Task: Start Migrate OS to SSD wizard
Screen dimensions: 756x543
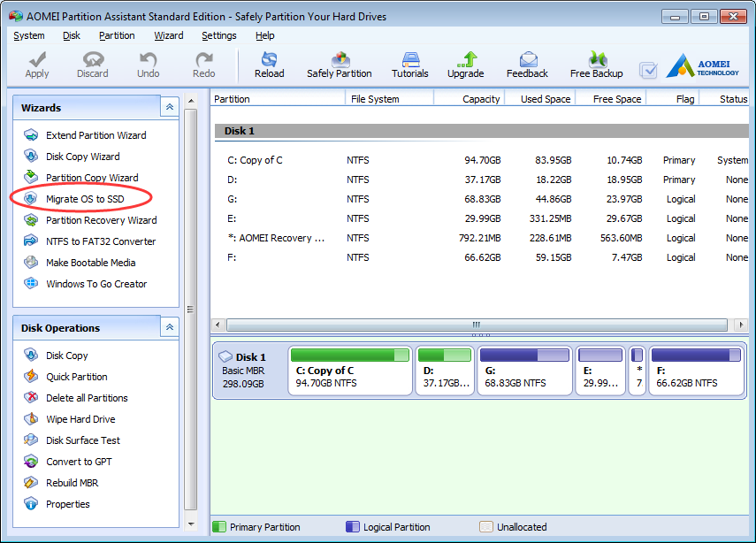Action: pos(74,199)
